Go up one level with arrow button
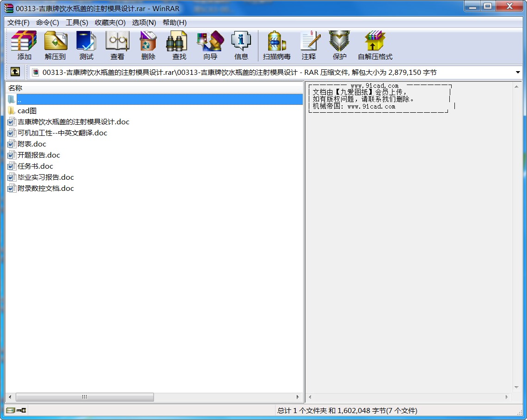527x420 pixels. 15,72
